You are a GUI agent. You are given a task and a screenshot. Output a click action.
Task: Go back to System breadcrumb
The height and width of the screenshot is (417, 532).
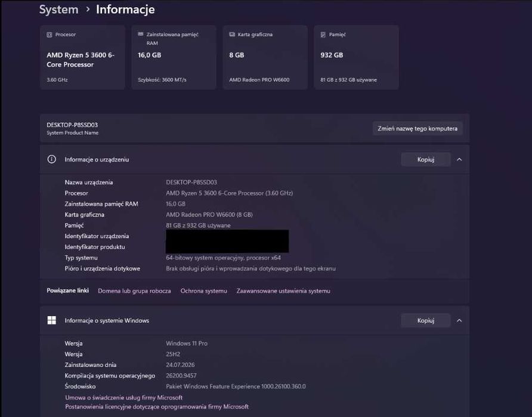pos(58,10)
